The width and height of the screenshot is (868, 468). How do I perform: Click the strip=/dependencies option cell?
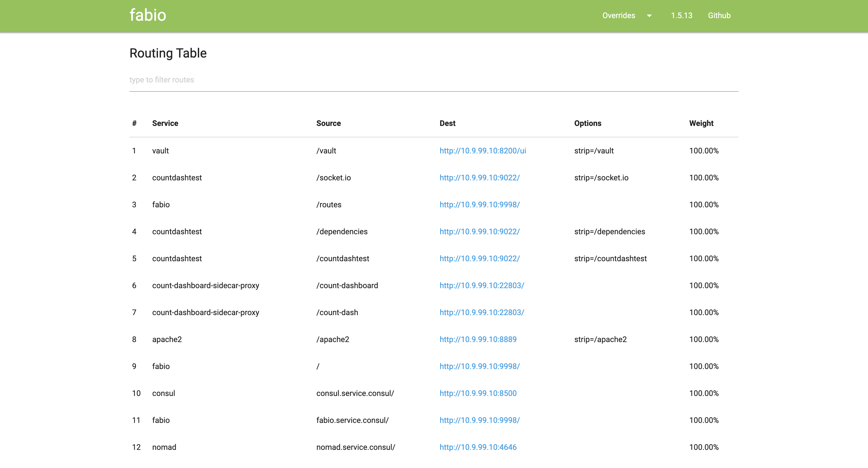(610, 232)
